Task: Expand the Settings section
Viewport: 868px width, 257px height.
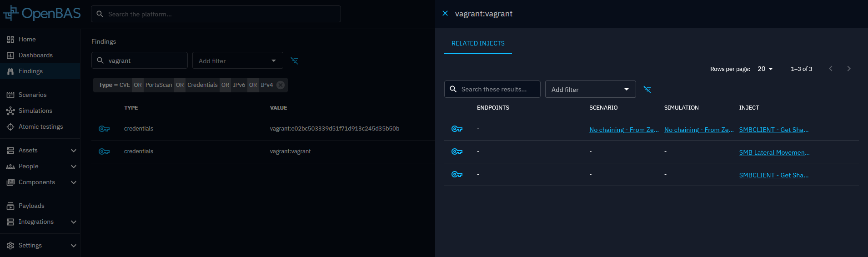Action: [73, 246]
